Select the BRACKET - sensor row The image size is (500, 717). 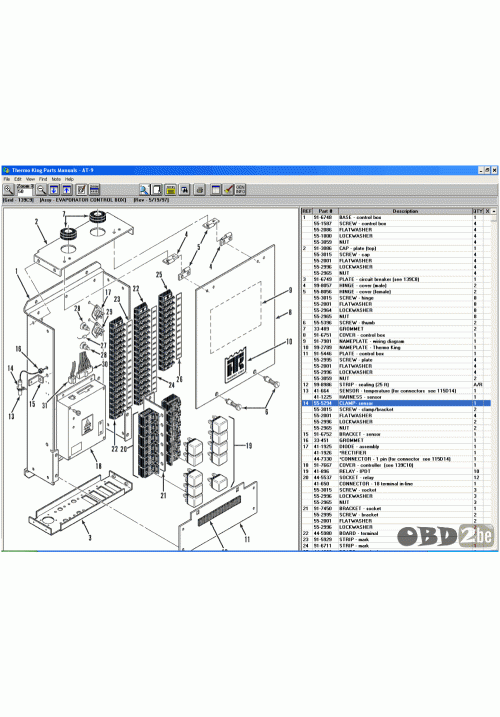396,434
